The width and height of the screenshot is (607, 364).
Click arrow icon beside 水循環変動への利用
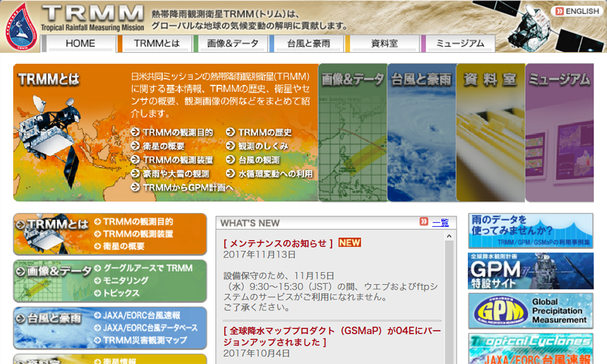pyautogui.click(x=230, y=174)
